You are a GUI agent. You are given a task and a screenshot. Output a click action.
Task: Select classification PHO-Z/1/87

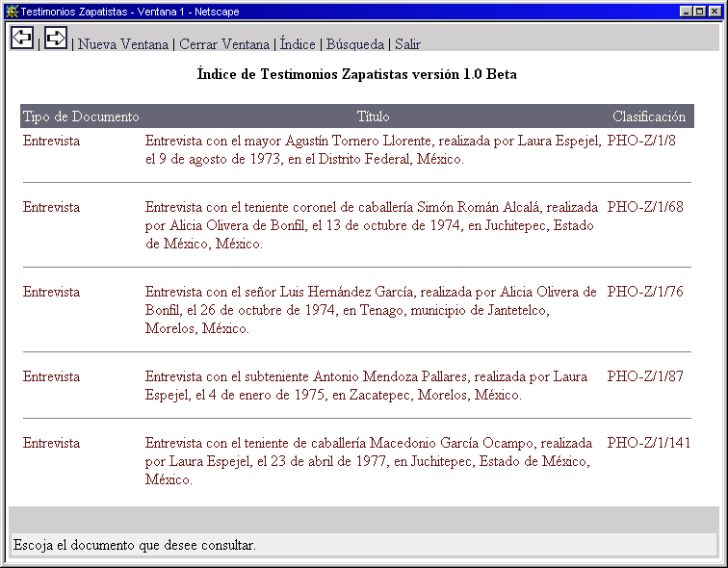[645, 376]
